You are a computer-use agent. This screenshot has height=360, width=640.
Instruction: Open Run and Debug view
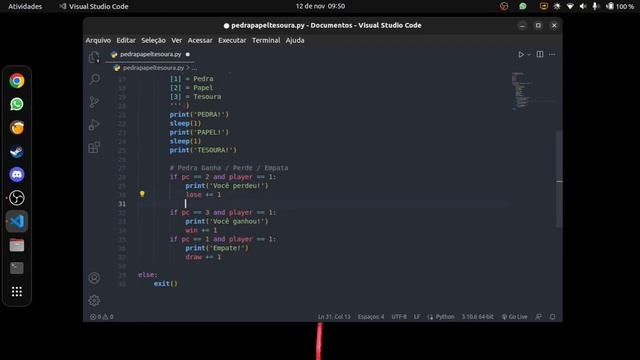click(94, 124)
